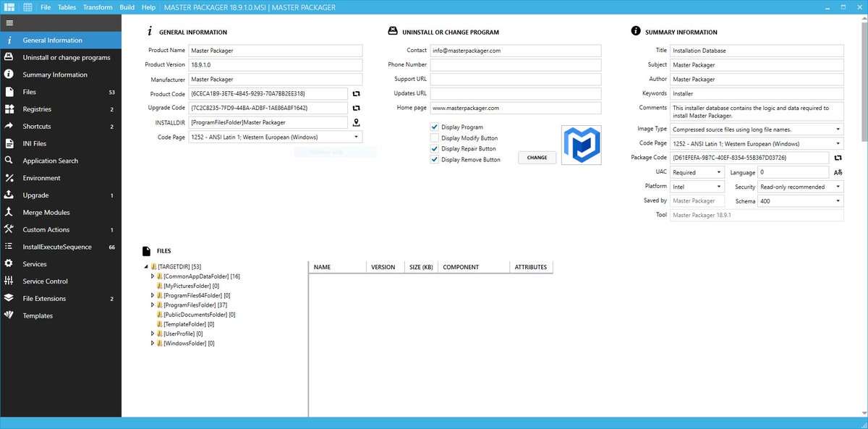
Task: Open the Summary Information Code Page dropdown
Action: (x=757, y=143)
